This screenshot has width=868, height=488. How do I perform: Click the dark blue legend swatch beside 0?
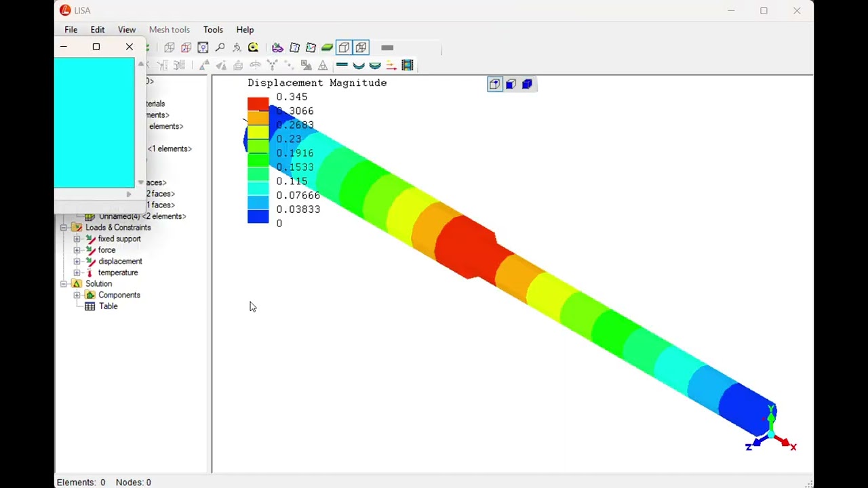pyautogui.click(x=258, y=217)
